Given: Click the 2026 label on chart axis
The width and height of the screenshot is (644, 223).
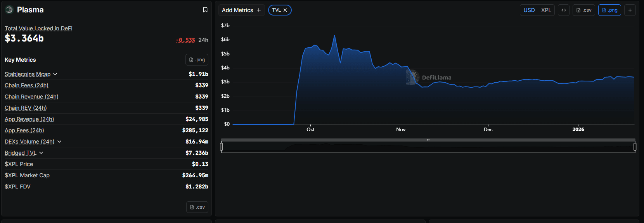Looking at the screenshot, I should (x=578, y=130).
